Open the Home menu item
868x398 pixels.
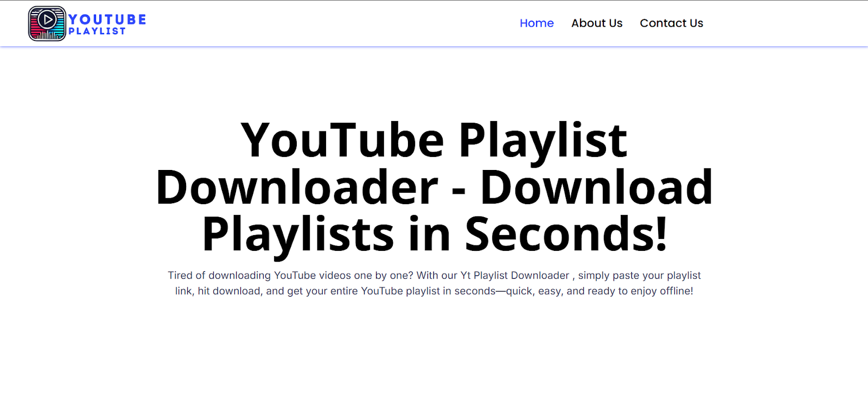tap(537, 23)
